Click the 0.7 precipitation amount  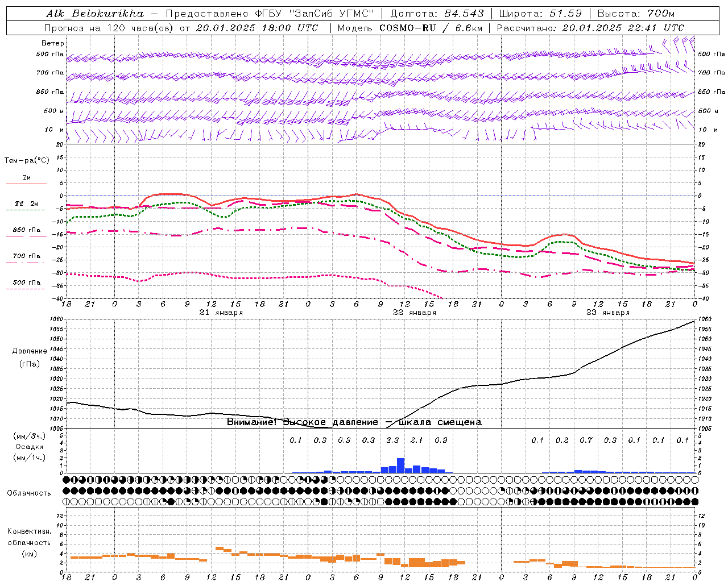tap(586, 440)
